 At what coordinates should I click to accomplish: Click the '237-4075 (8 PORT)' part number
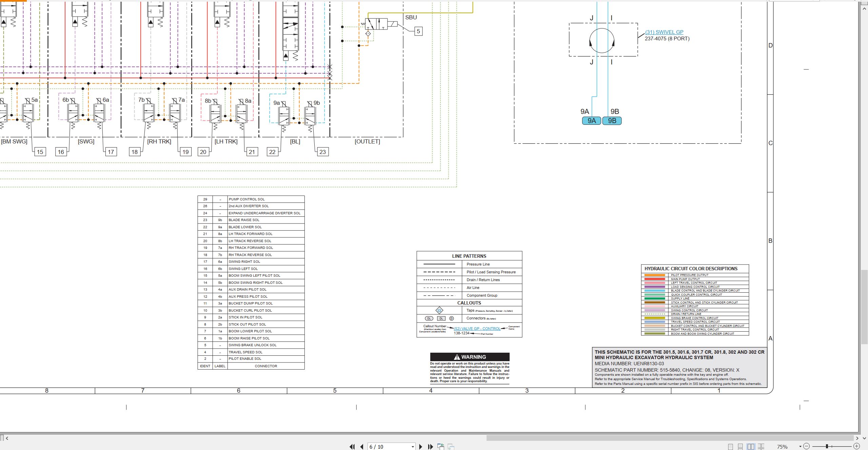(x=667, y=39)
